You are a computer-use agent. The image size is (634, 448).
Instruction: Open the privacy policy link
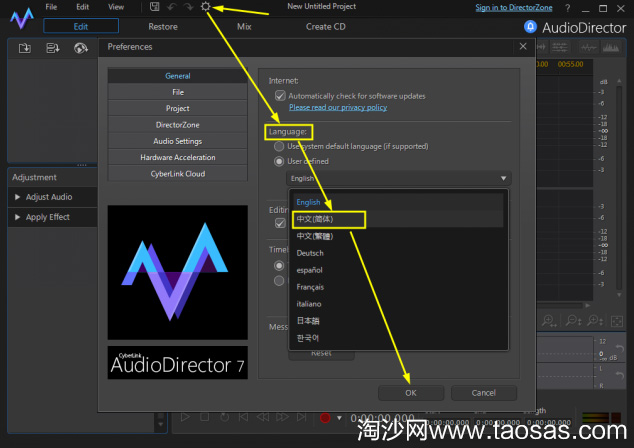tap(338, 108)
